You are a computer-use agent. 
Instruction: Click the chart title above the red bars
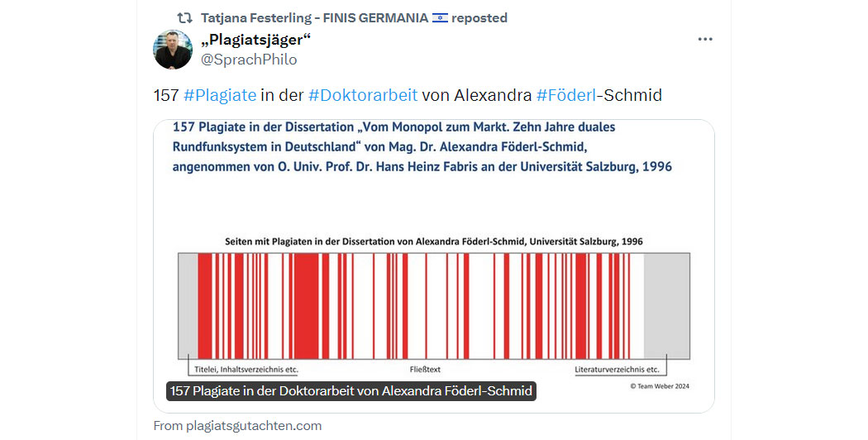coord(433,242)
